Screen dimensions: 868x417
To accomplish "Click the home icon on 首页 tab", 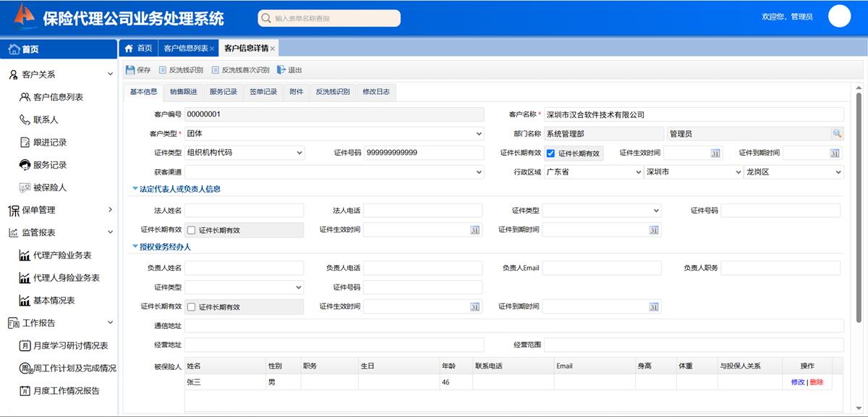I will pyautogui.click(x=129, y=49).
